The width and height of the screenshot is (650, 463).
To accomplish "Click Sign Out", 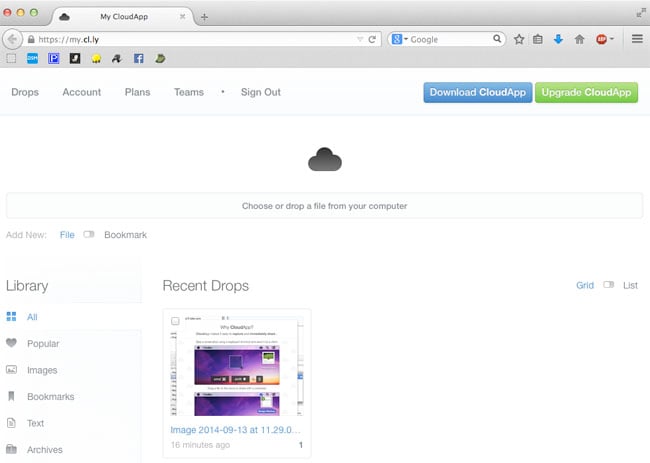I will tap(261, 92).
